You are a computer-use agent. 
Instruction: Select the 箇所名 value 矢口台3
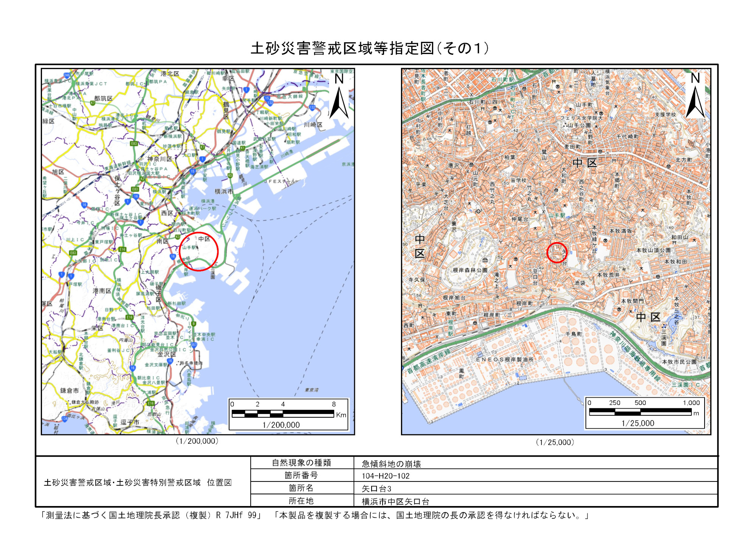(376, 489)
